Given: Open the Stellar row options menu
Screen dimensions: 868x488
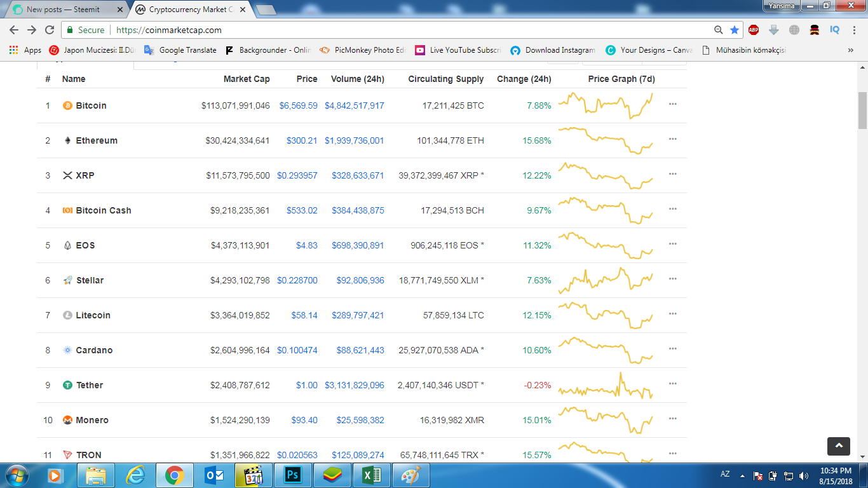Looking at the screenshot, I should (673, 279).
